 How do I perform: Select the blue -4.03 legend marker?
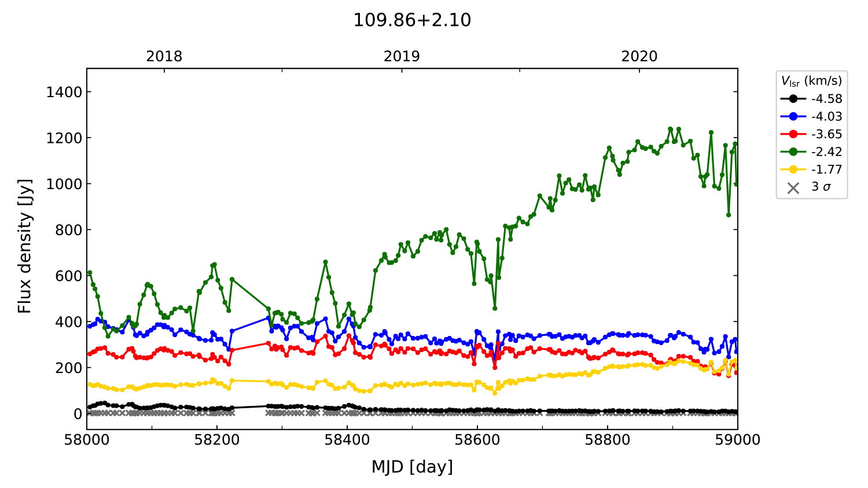pos(793,116)
